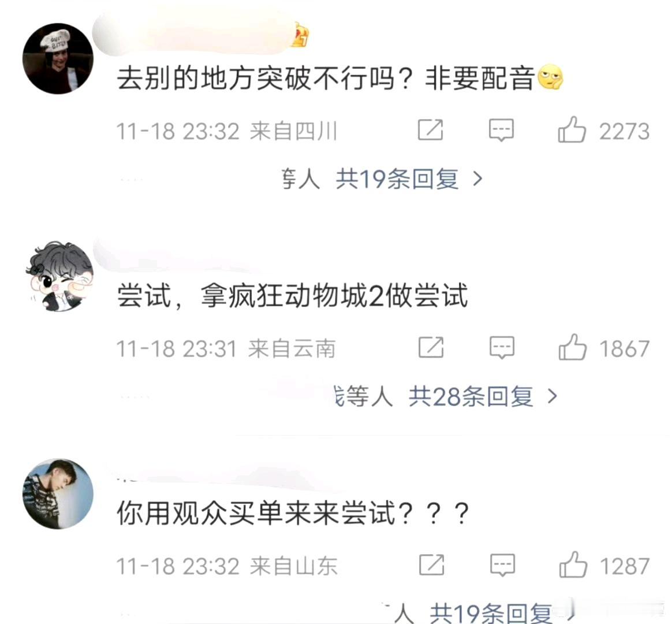Open comment text 尝试，拿疯狂动物城2做尝试
This screenshot has height=624, width=672.
pos(292,296)
